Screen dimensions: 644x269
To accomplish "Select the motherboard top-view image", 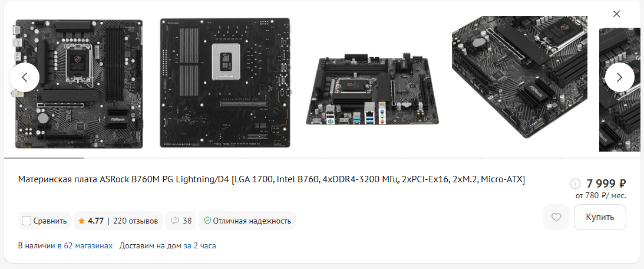I will [79, 84].
